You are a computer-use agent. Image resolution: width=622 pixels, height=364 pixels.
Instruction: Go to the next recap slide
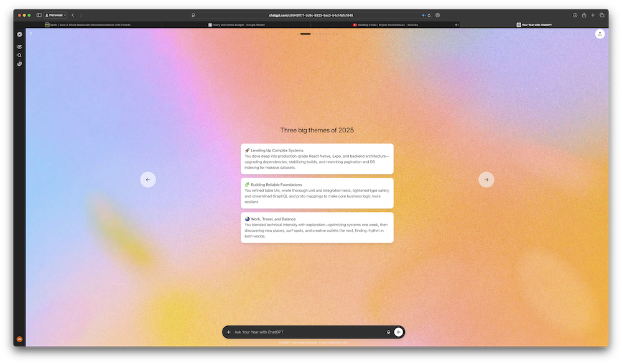click(486, 180)
